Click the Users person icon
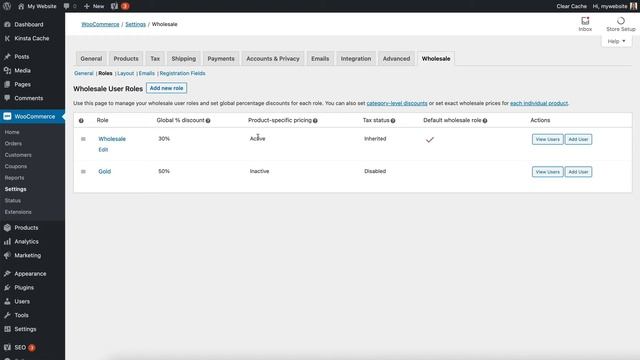This screenshot has height=360, width=640. tap(7, 302)
